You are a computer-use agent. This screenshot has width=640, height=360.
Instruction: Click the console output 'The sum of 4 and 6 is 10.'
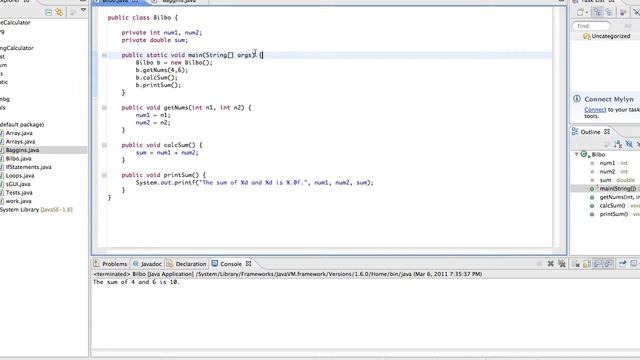[136, 282]
